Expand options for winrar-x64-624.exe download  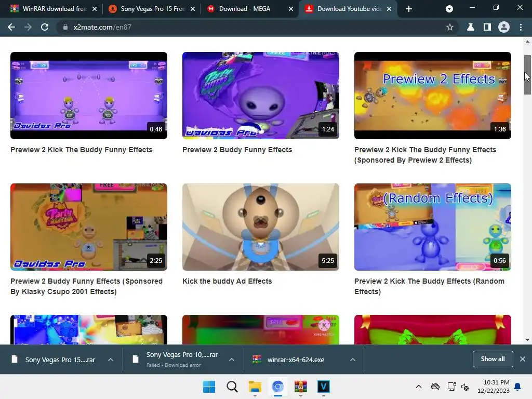pyautogui.click(x=353, y=360)
